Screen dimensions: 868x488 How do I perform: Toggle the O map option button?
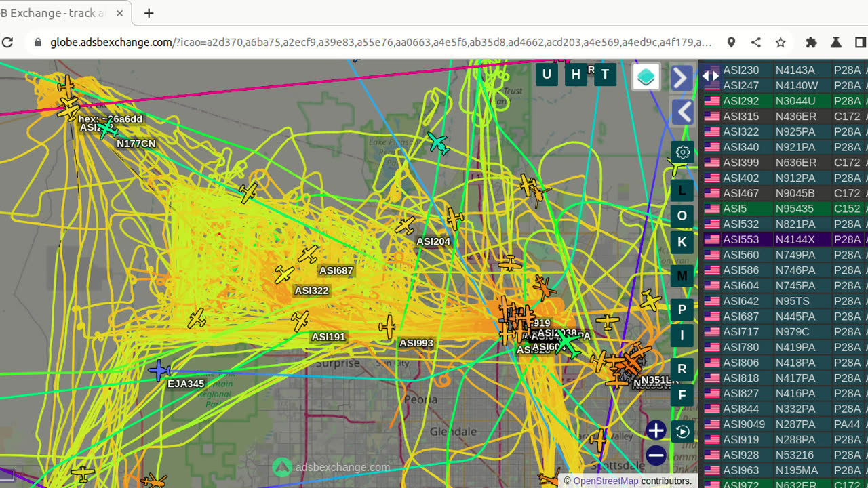(682, 216)
